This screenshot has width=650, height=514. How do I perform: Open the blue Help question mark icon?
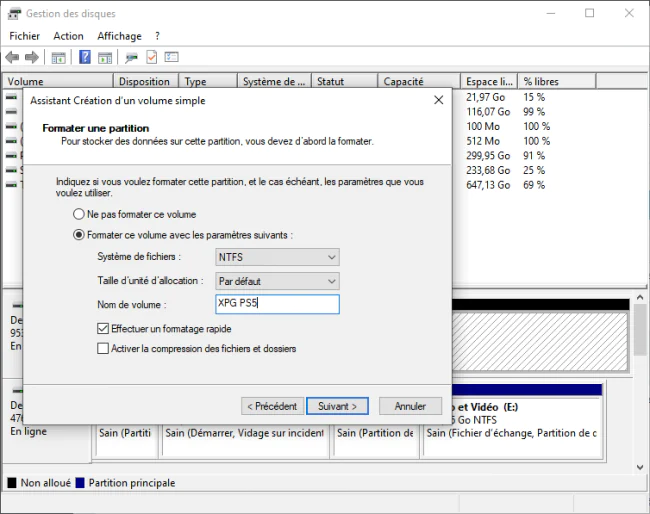[x=85, y=57]
